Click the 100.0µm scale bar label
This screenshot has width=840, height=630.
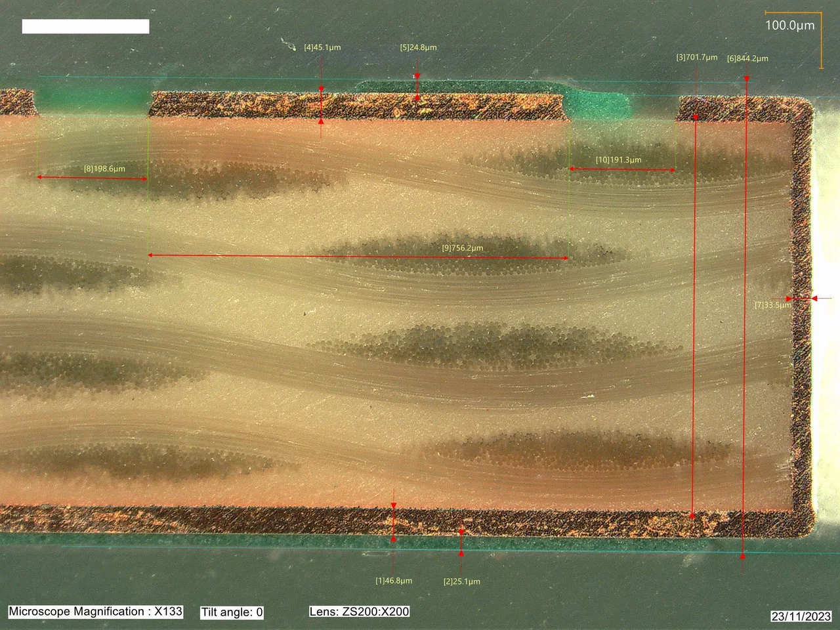pyautogui.click(x=789, y=26)
